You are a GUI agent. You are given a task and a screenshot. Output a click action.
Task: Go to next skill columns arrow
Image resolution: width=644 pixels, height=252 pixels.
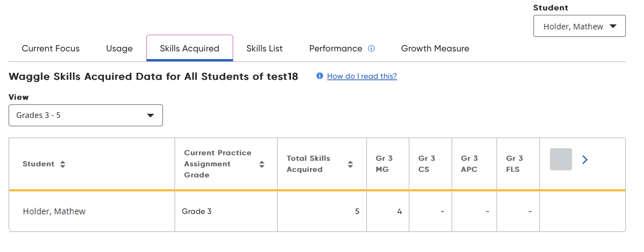[585, 160]
